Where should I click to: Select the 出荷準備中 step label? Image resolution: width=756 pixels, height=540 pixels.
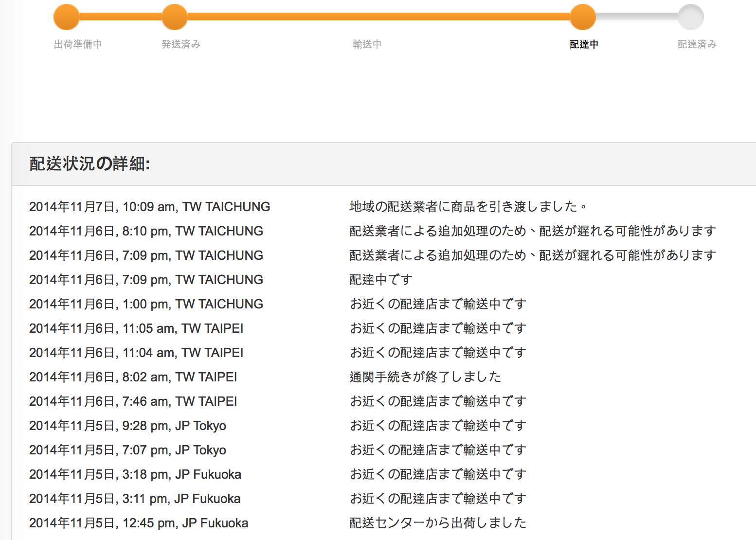pos(78,44)
